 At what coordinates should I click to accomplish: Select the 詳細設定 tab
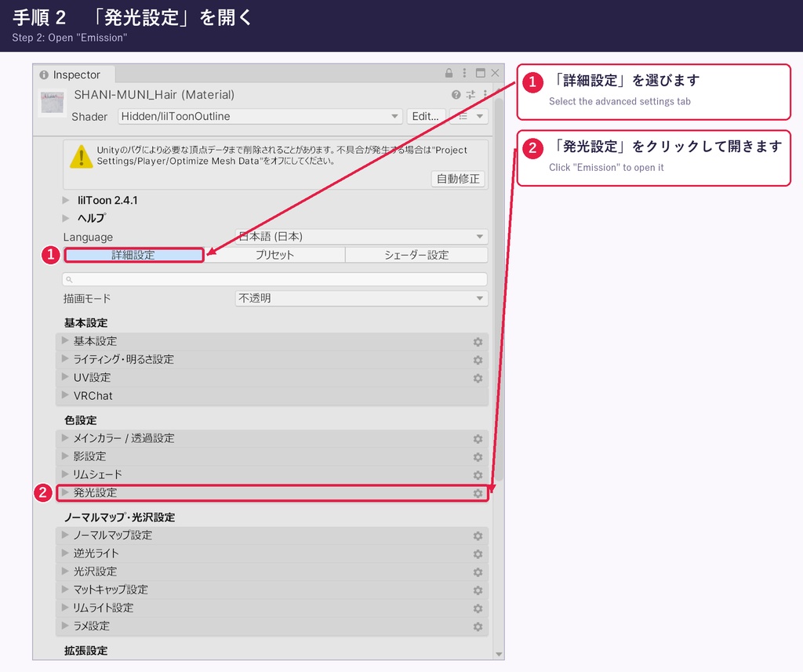point(133,255)
